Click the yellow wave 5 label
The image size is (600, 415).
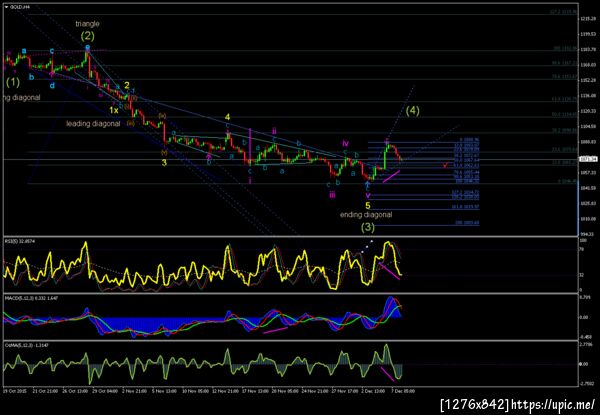(x=368, y=206)
